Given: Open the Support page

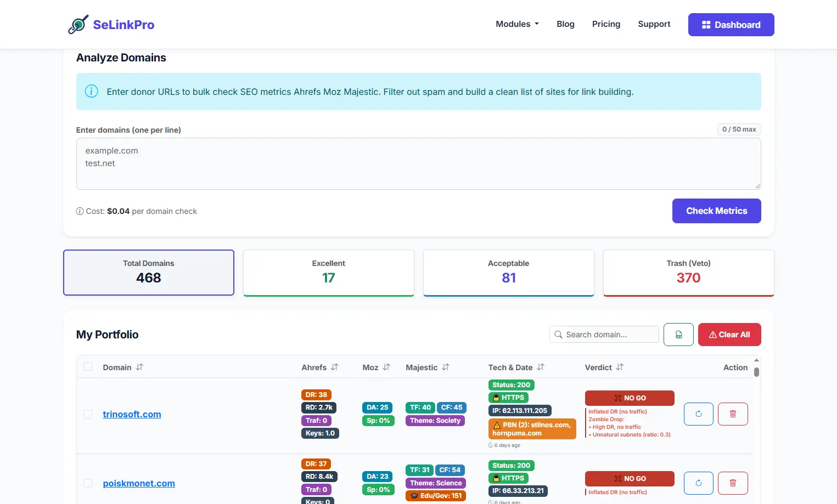Looking at the screenshot, I should [654, 24].
